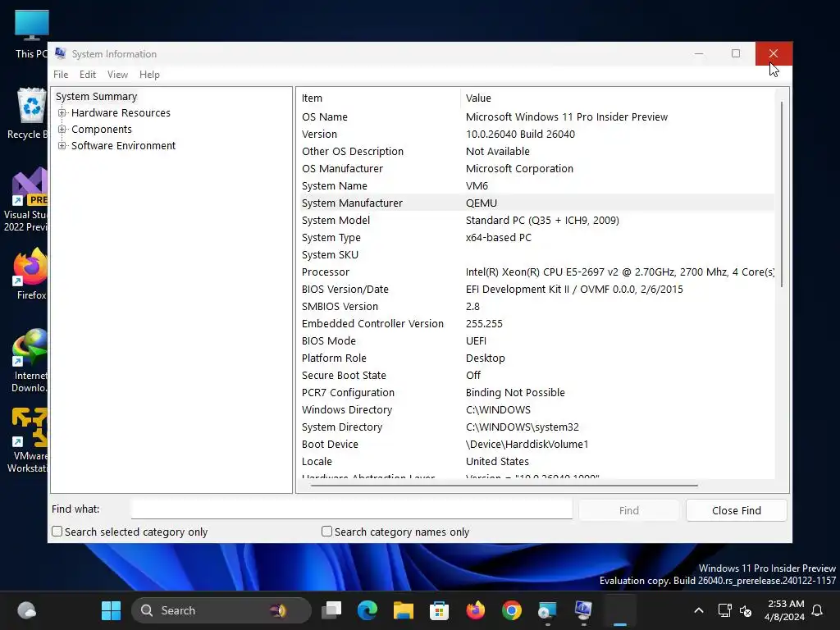The width and height of the screenshot is (840, 630).
Task: Open the View menu
Action: 117,75
